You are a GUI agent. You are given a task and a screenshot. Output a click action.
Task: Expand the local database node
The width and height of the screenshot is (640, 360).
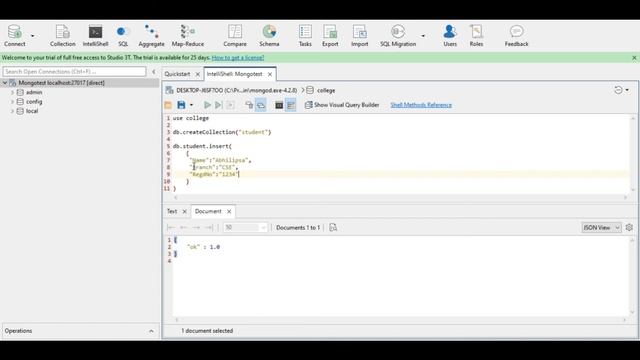click(12, 111)
